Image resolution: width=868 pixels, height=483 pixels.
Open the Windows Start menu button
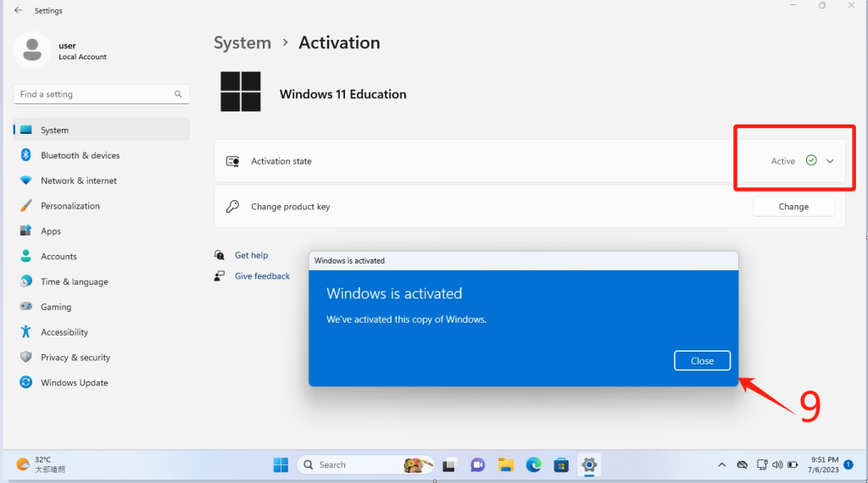pos(281,465)
